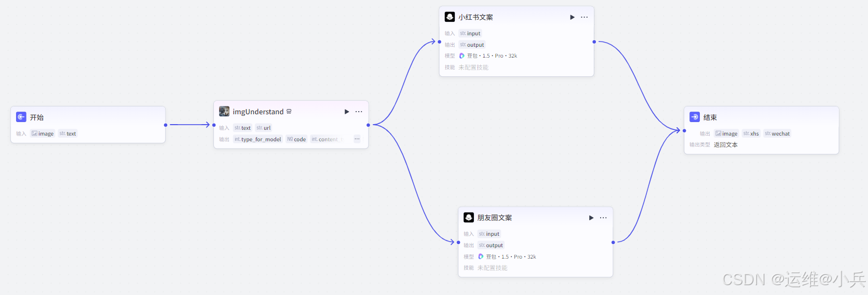Click 未配置技能 in 朋友圈文案 node
This screenshot has width=868, height=295.
pos(493,268)
